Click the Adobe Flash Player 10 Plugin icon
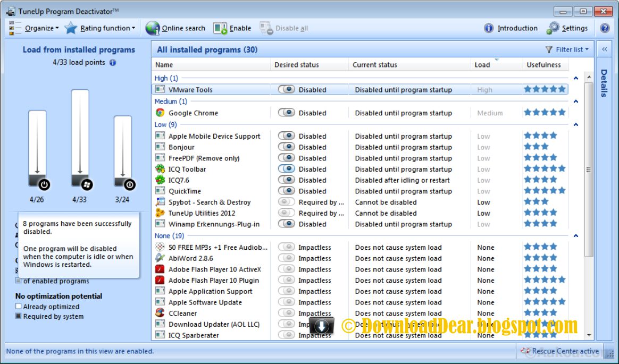Image resolution: width=619 pixels, height=364 pixels. point(160,281)
